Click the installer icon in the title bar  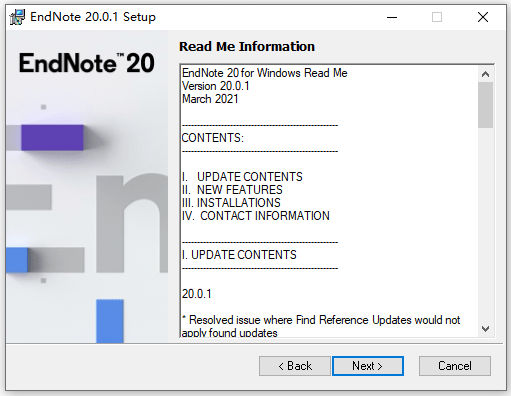(x=17, y=17)
